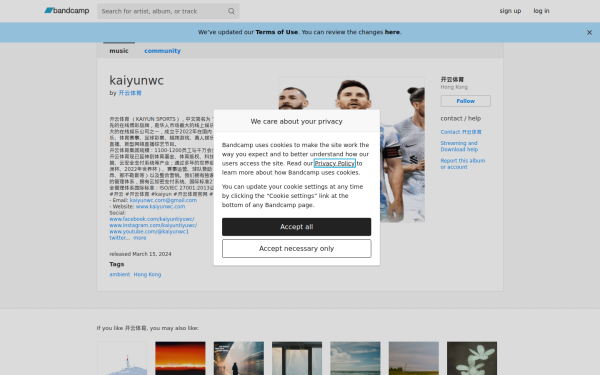Open the recommended album with tower illustration
Image resolution: width=600 pixels, height=375 pixels.
tap(122, 358)
